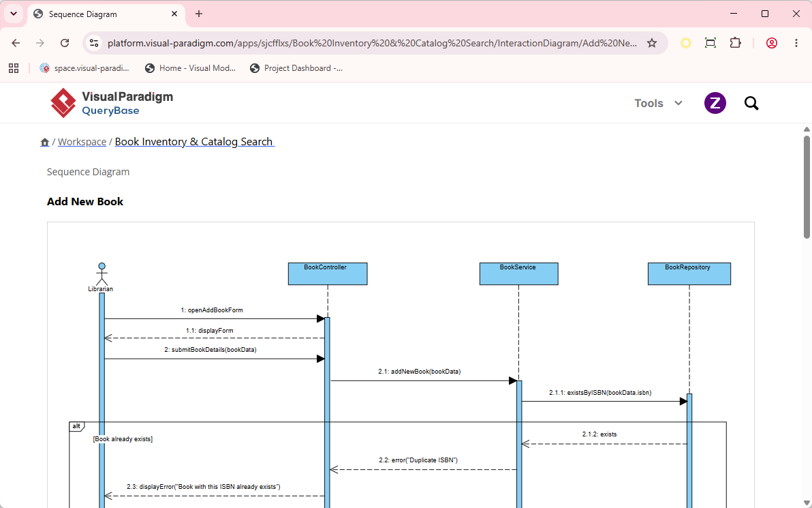
Task: Go back to the previous page
Action: (16, 43)
